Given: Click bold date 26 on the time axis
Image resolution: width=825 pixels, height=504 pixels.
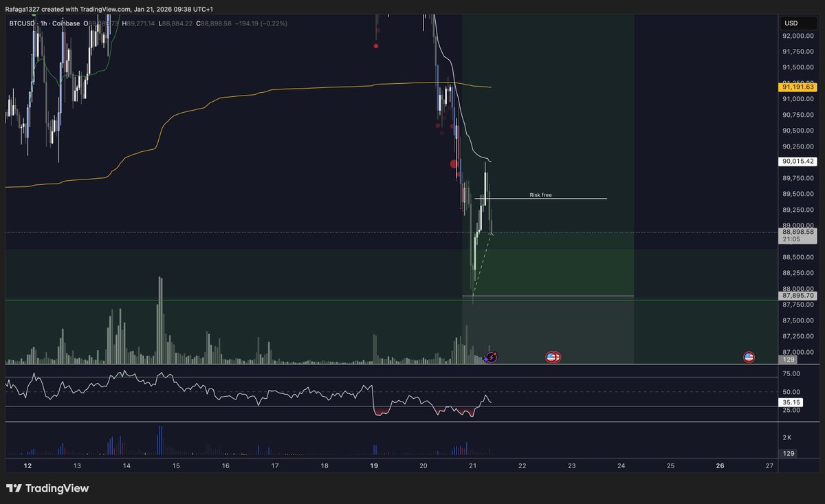Looking at the screenshot, I should tap(720, 466).
